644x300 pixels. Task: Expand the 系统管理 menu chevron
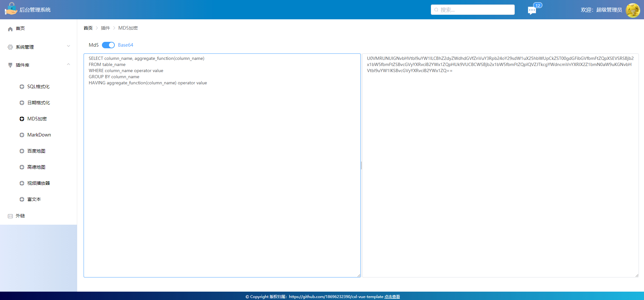click(68, 46)
